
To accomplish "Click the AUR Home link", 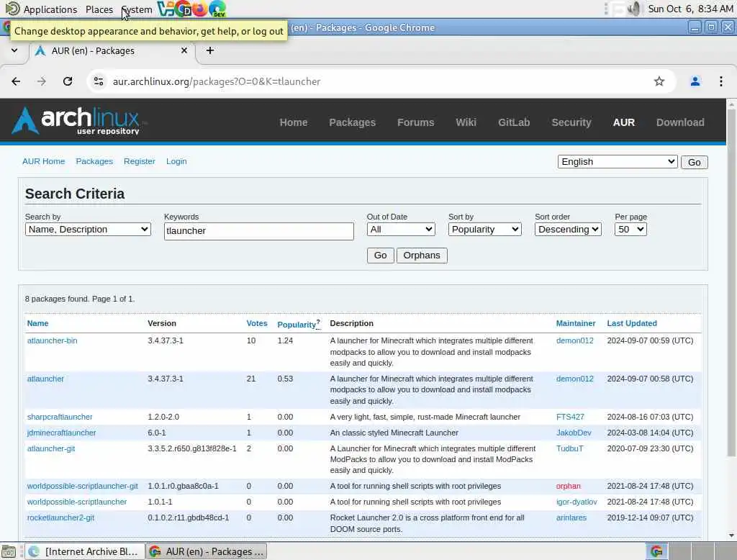I will pyautogui.click(x=44, y=161).
